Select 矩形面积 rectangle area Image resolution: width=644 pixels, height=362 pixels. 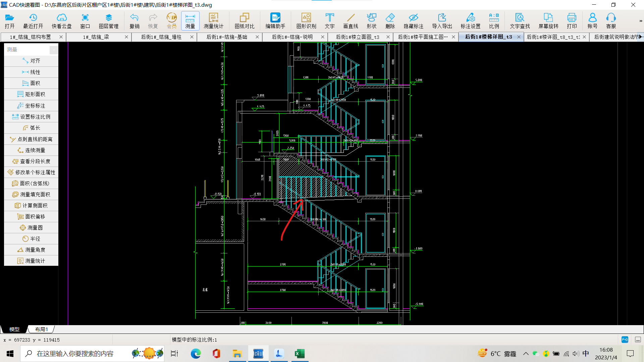[x=31, y=94]
